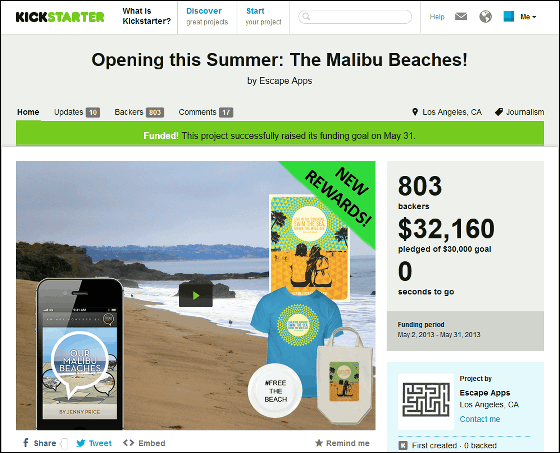
Task: Switch to the Backers tab
Action: pyautogui.click(x=139, y=112)
